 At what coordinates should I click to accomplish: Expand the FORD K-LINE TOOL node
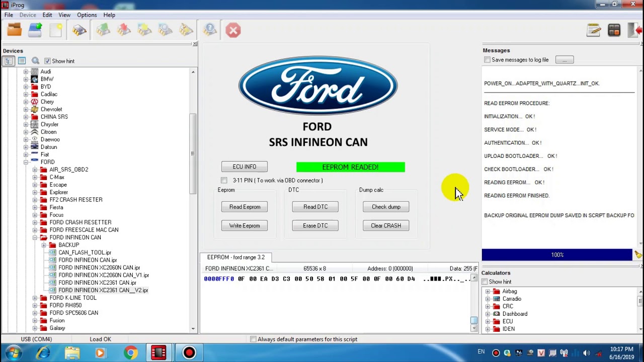click(35, 298)
